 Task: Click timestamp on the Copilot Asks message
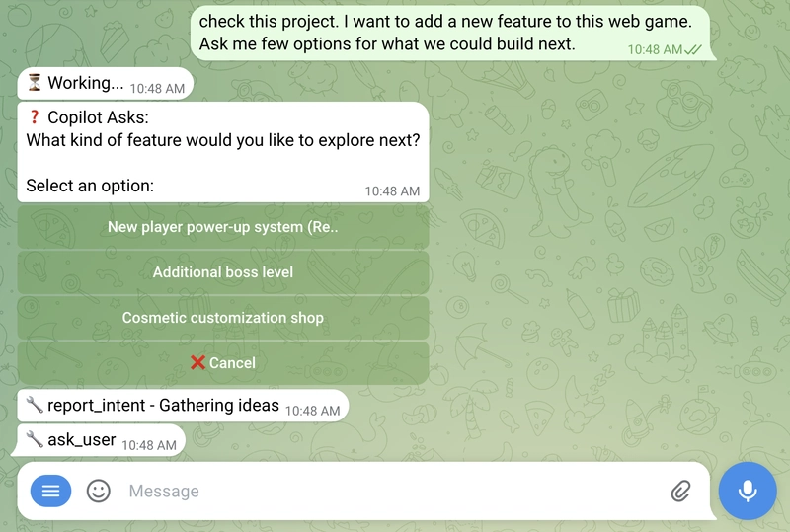(392, 191)
